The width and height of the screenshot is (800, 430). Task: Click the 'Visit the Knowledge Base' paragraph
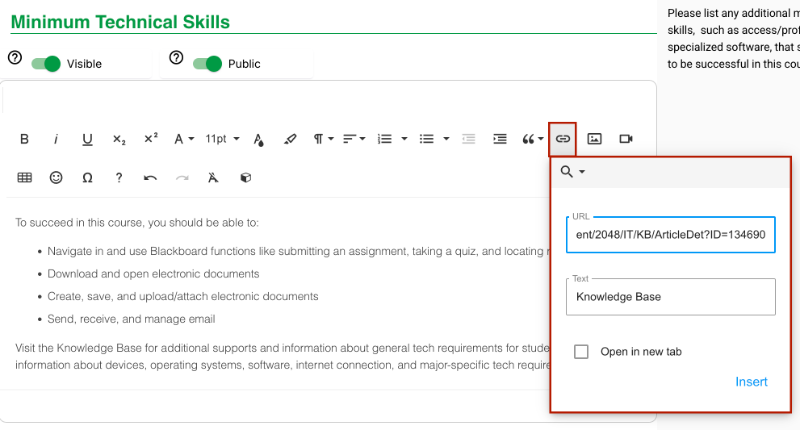pos(282,357)
